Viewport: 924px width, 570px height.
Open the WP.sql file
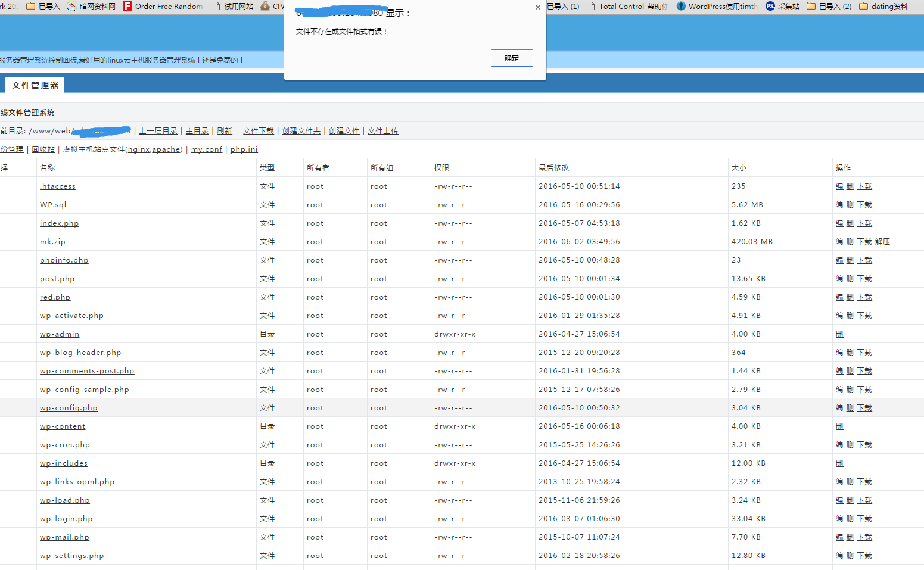53,205
